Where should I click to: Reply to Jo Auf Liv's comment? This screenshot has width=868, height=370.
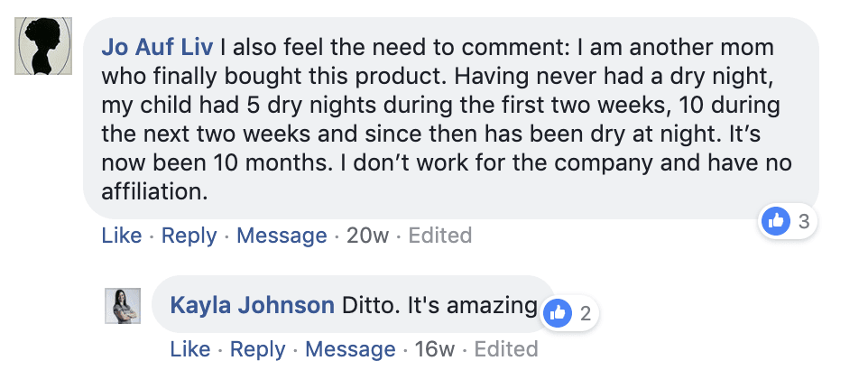coord(189,236)
